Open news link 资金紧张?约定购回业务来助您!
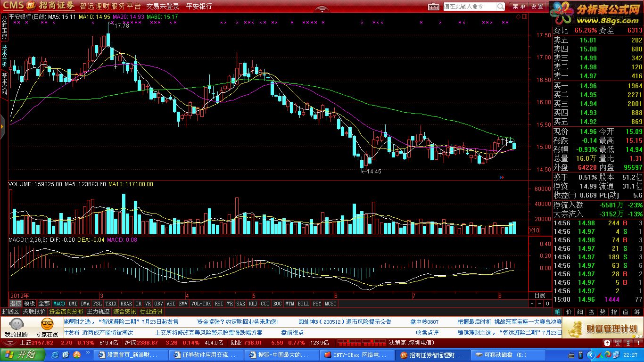This screenshot has width=644, height=362. (238, 322)
